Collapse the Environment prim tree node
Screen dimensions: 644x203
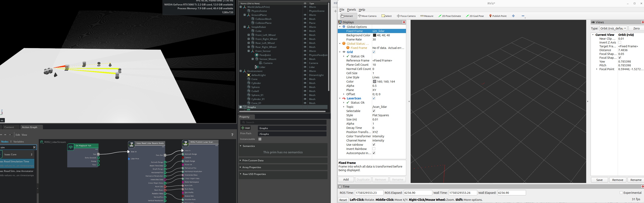pos(241,71)
